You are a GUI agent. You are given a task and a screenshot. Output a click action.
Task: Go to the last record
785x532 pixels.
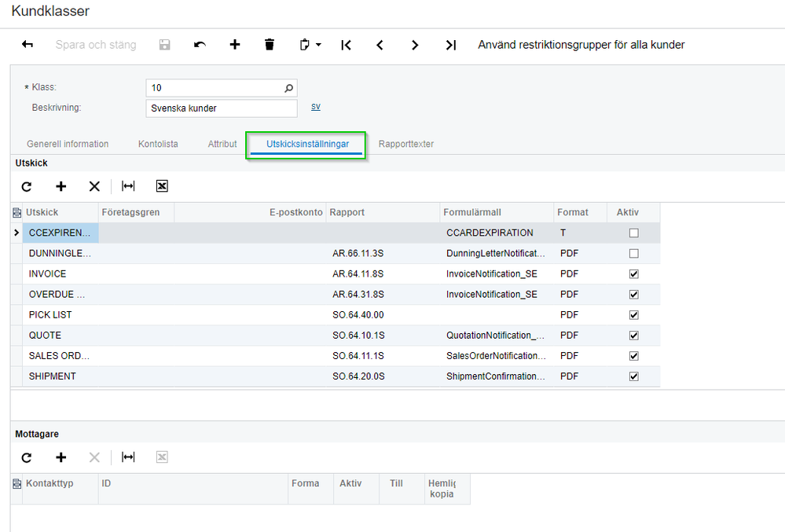(x=450, y=45)
